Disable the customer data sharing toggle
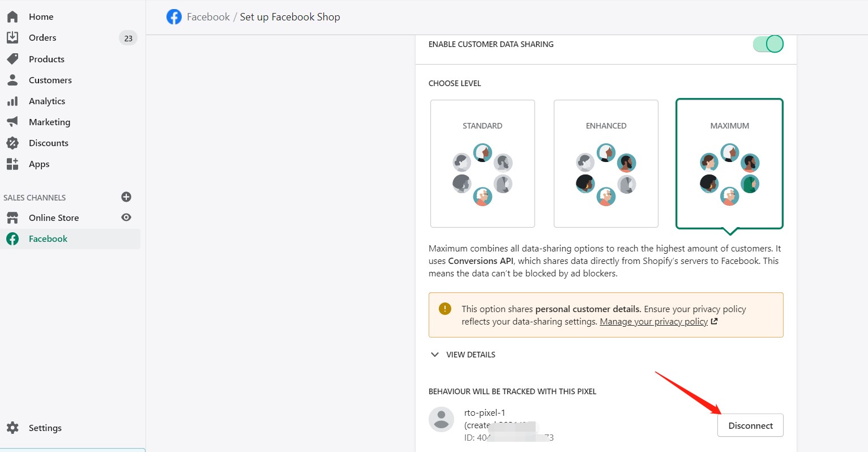Image resolution: width=868 pixels, height=452 pixels. [x=768, y=44]
